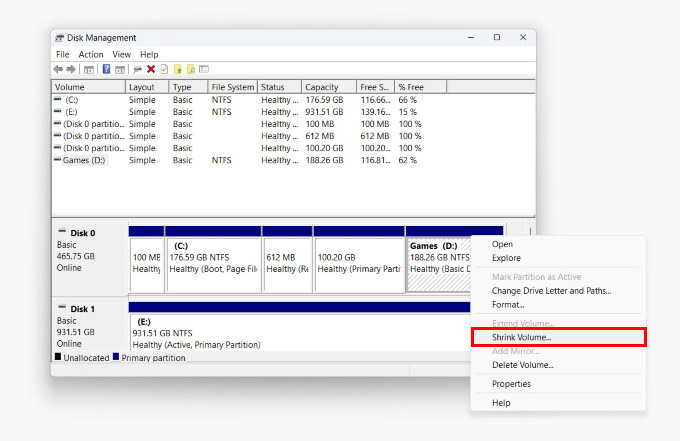
Task: Select Shrink Volume in the context menu
Action: 559,337
